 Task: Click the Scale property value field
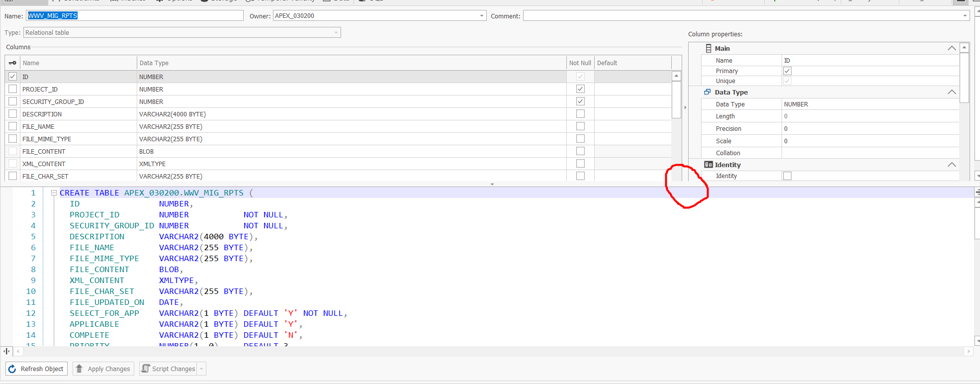coord(870,141)
